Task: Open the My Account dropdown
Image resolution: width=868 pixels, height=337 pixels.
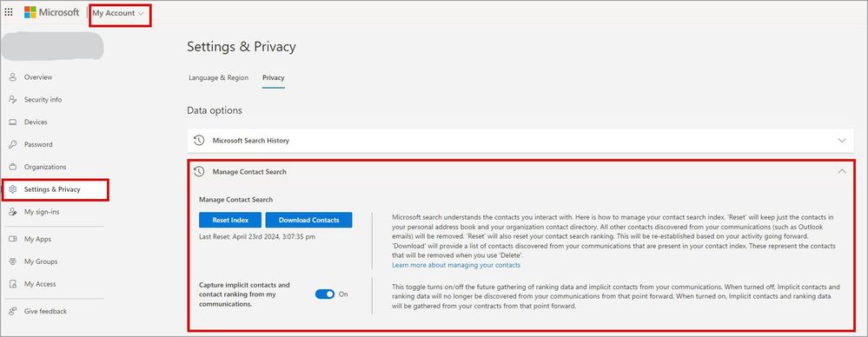Action: tap(118, 13)
